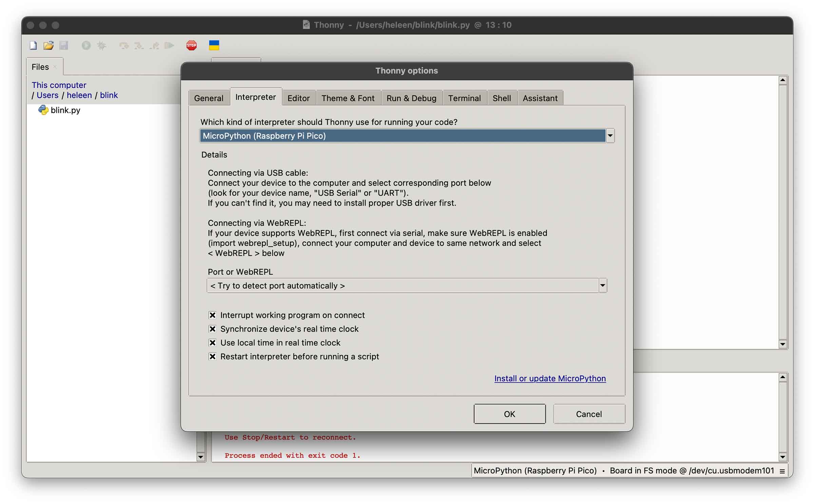Screen dimensions: 814x504
Task: Click the Save floppy disk icon
Action: (x=64, y=45)
